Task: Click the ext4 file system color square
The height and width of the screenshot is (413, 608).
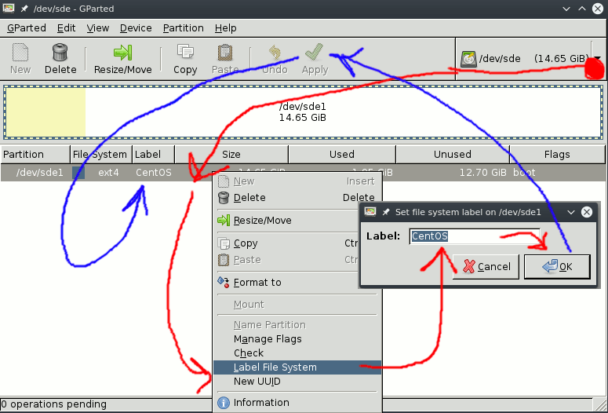Action: click(x=78, y=173)
